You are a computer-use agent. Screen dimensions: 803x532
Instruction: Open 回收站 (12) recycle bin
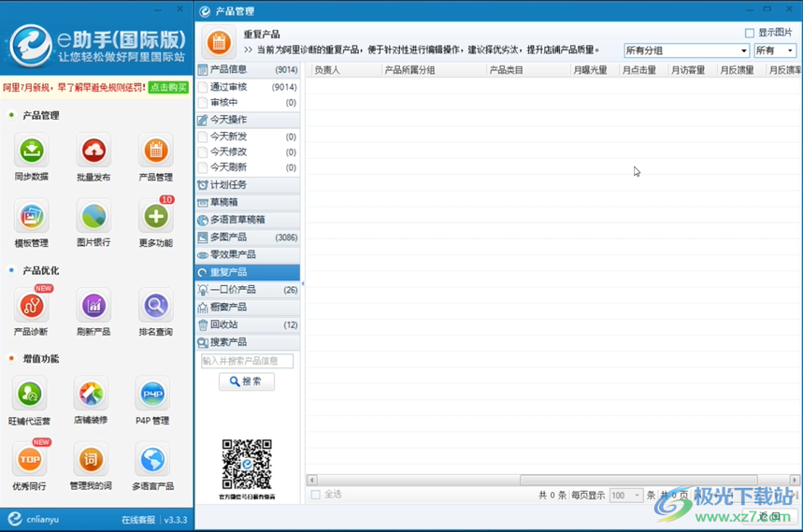248,324
